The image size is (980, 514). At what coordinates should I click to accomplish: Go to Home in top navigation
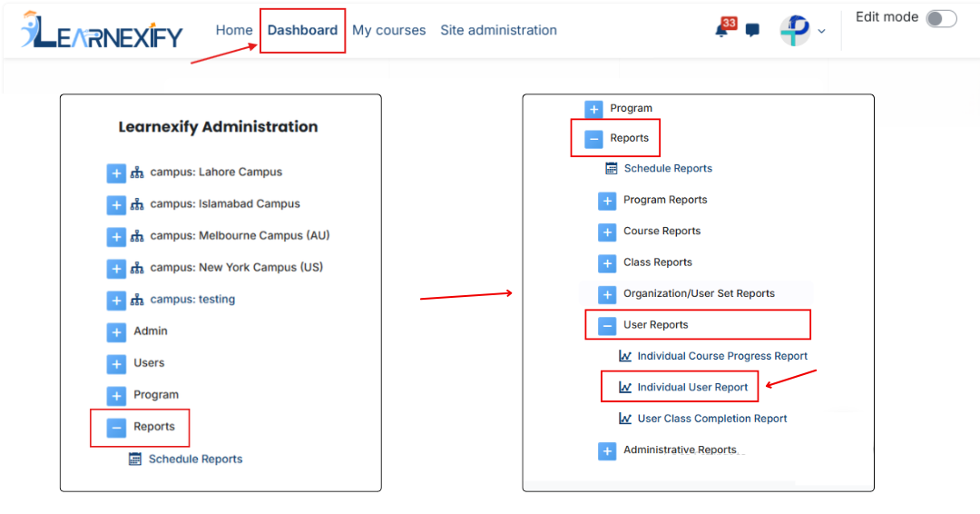tap(234, 30)
